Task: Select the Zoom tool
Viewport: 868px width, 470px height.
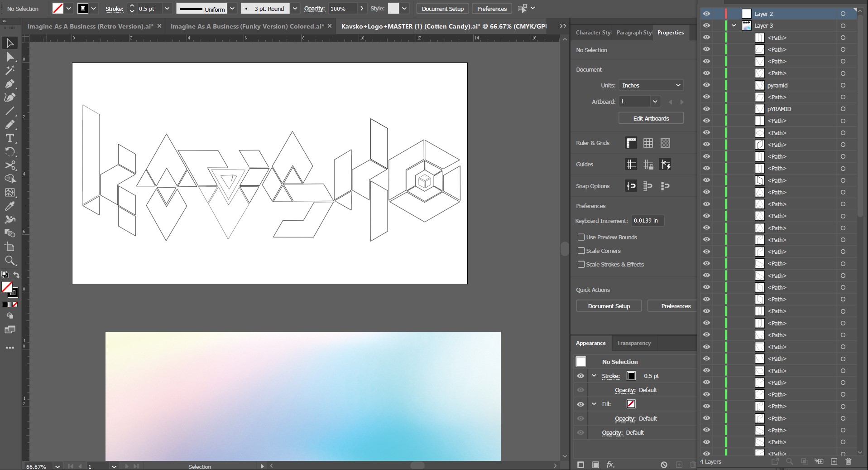Action: (x=10, y=261)
